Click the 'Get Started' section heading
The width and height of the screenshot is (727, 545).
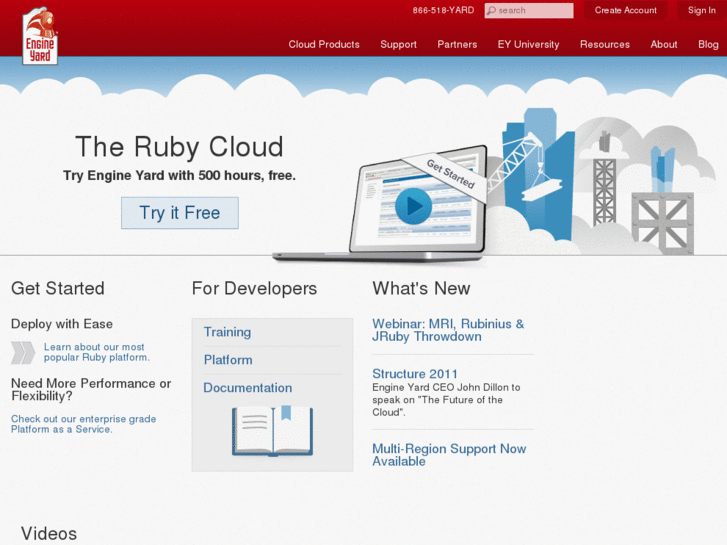57,289
